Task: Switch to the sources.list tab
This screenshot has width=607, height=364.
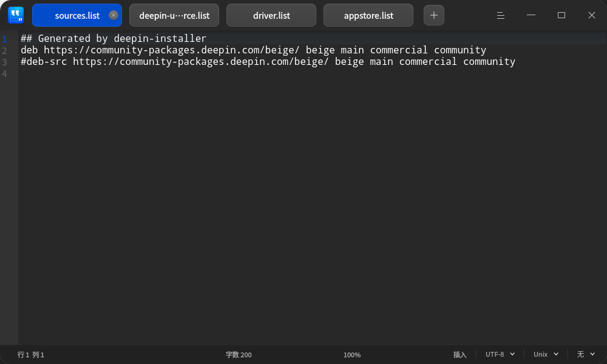Action: [77, 15]
